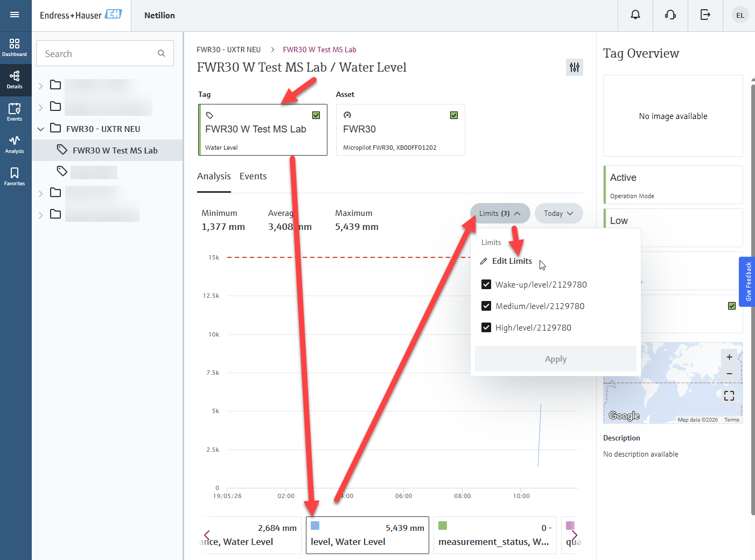Open the Today time range dropdown
The width and height of the screenshot is (755, 560).
pos(558,213)
